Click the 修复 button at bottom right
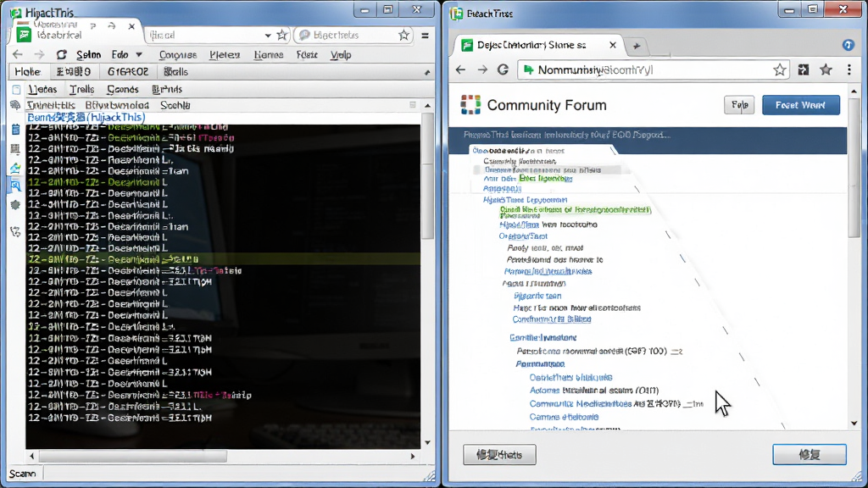 tap(810, 454)
